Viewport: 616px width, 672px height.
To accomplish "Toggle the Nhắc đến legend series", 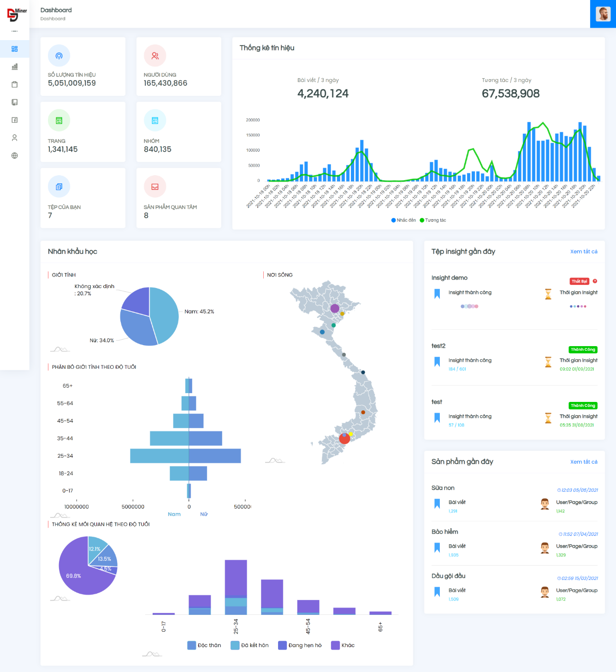I will coord(403,220).
